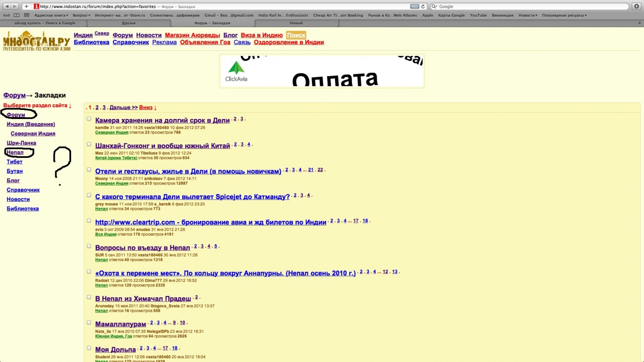Switch to the Друзья browser tab

point(129,23)
